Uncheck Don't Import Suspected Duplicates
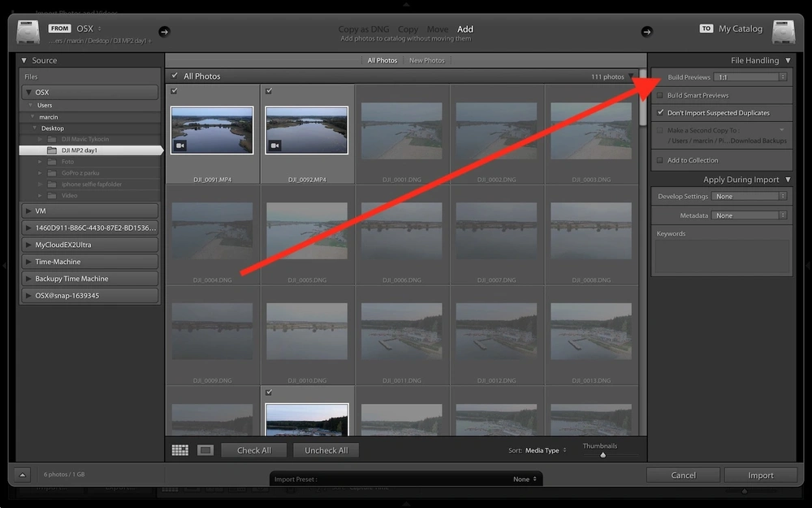 pos(660,112)
